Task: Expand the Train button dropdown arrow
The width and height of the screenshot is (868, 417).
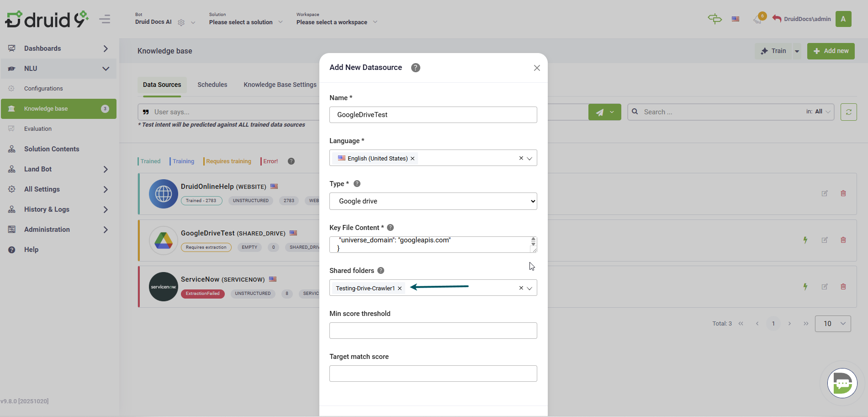Action: pos(797,51)
